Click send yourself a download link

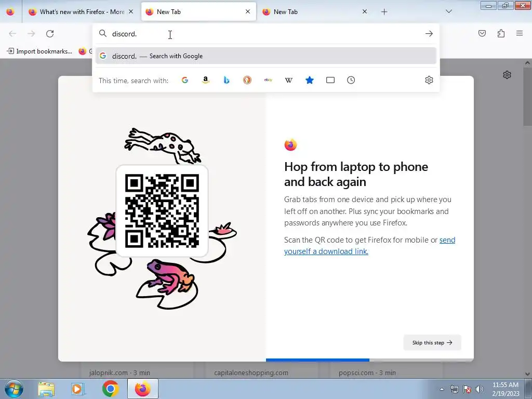370,246
